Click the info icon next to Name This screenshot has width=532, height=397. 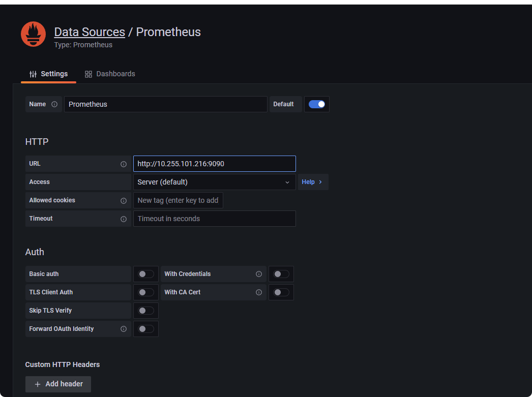pos(54,104)
